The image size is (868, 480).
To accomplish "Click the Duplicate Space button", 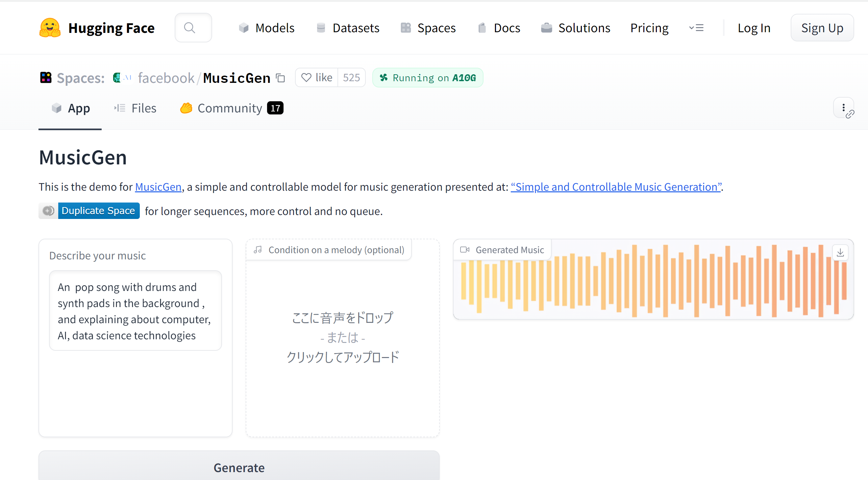I will [89, 211].
